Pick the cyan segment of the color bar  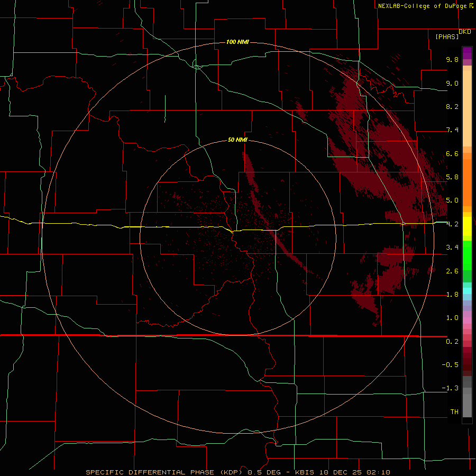[467, 291]
